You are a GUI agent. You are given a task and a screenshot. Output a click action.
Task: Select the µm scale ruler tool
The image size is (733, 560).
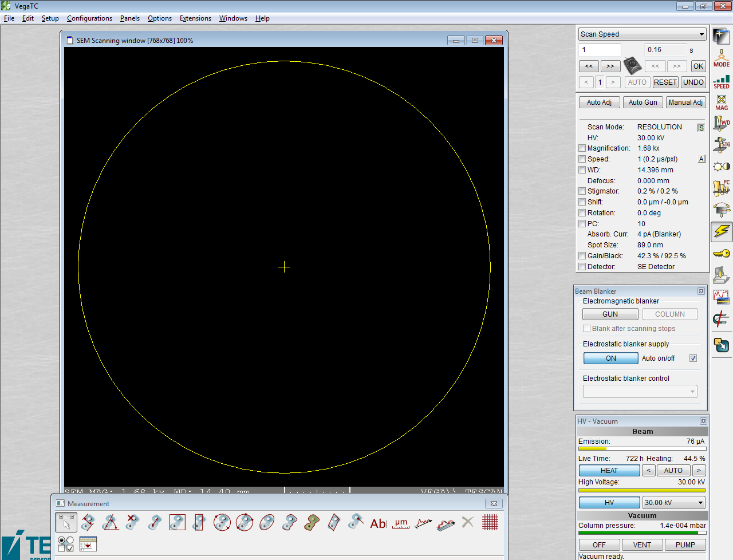401,523
